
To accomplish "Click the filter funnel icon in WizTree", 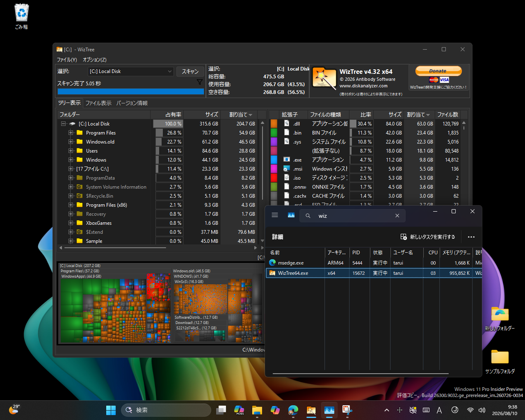I will coord(200,82).
